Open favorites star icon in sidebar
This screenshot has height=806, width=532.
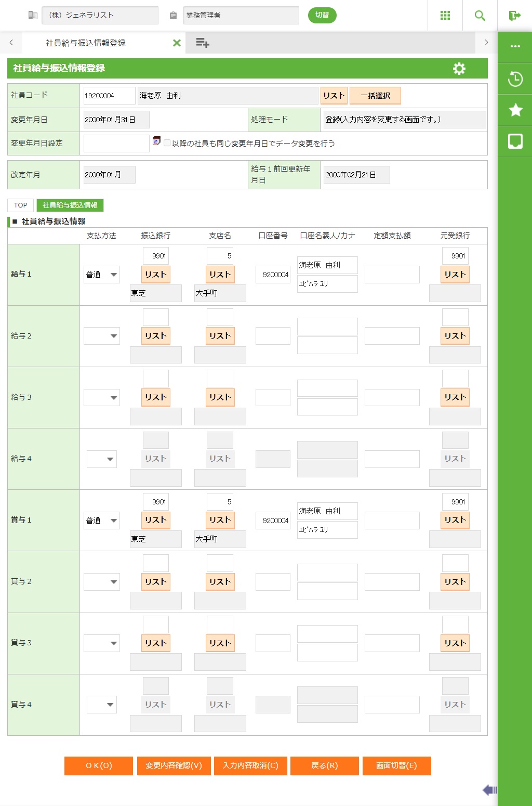coord(515,110)
